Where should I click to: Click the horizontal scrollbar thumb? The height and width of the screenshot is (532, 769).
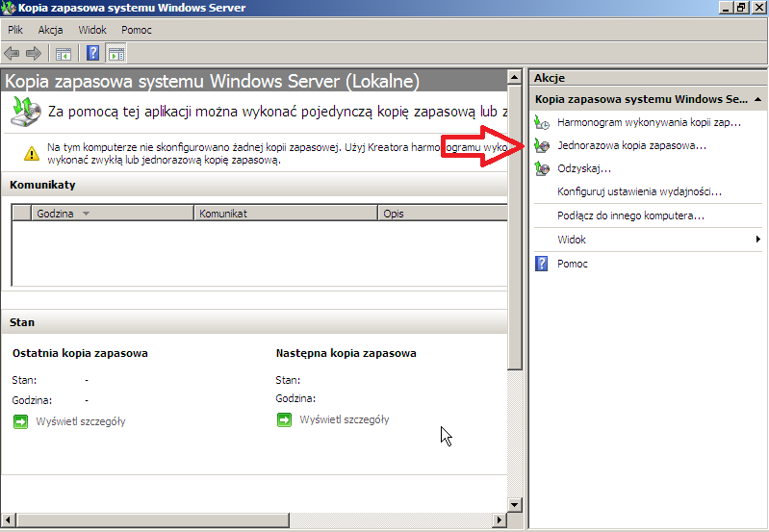coord(152,519)
